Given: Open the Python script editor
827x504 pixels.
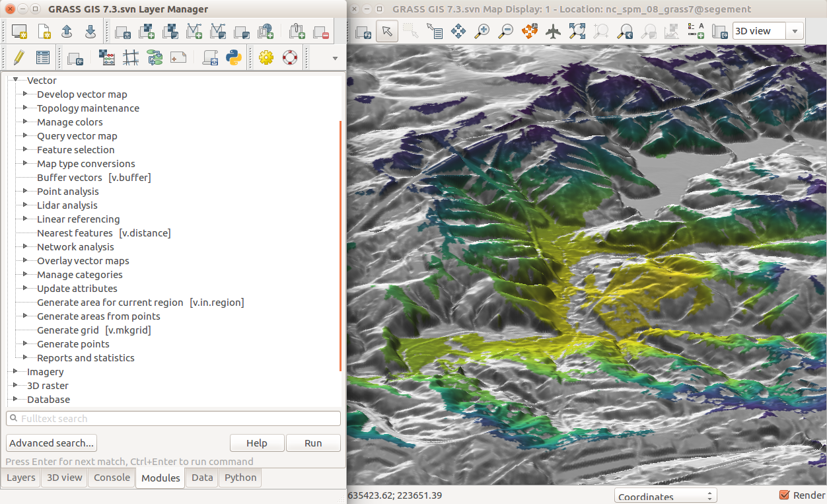Looking at the screenshot, I should click(x=234, y=57).
